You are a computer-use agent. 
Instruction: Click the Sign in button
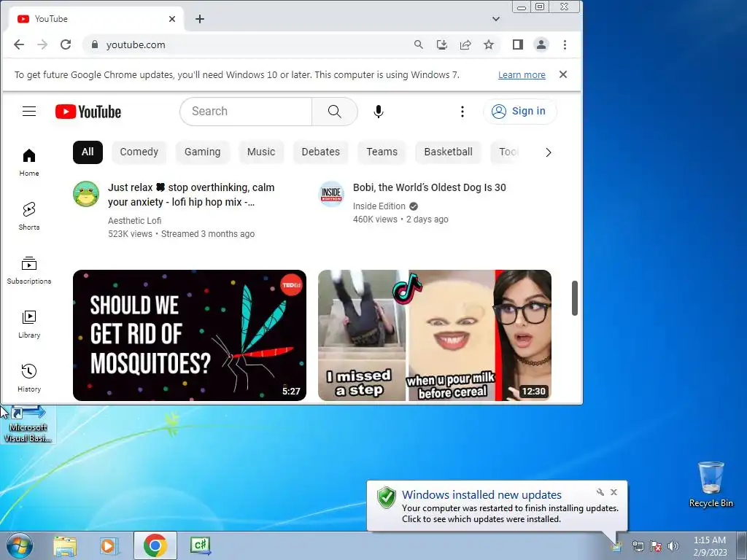(x=519, y=112)
